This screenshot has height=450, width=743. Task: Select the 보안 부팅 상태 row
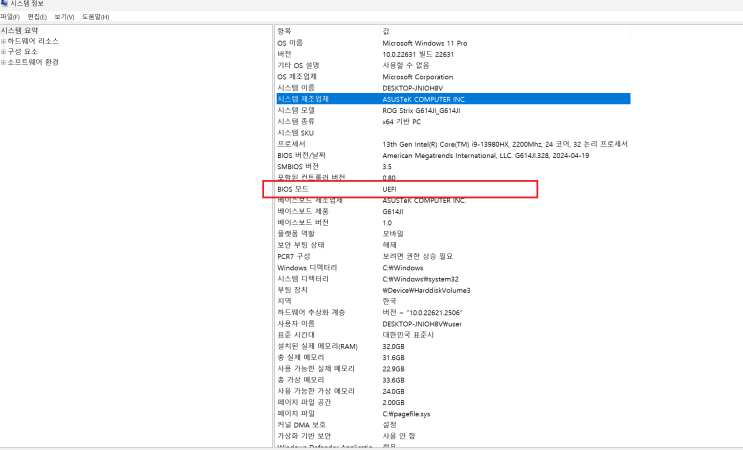coord(453,245)
